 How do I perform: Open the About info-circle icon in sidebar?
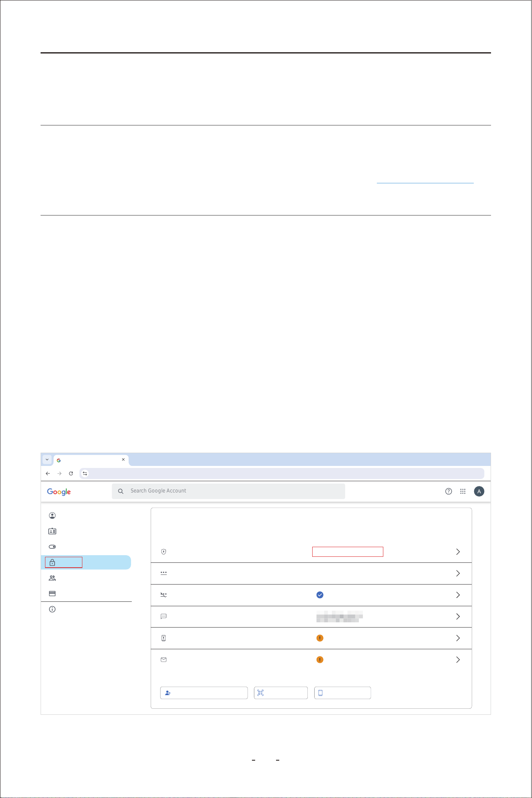52,609
